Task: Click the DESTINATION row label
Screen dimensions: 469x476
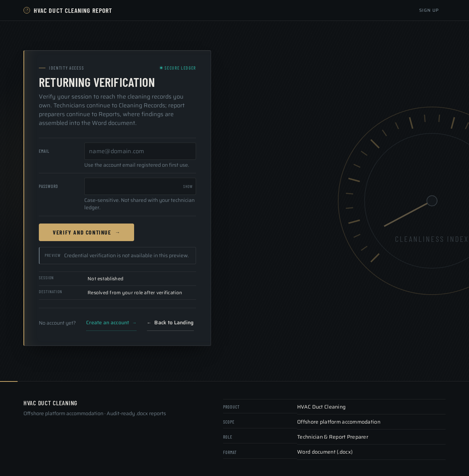Action: pyautogui.click(x=51, y=292)
